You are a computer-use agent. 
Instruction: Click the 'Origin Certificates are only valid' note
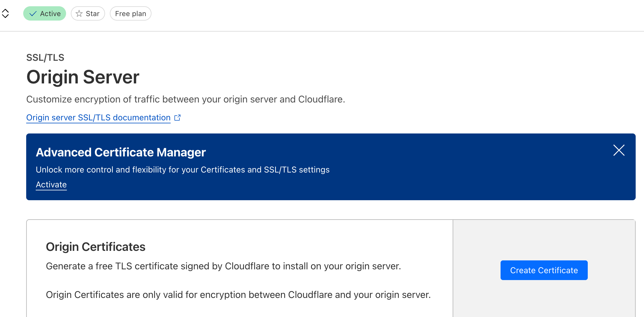click(238, 295)
